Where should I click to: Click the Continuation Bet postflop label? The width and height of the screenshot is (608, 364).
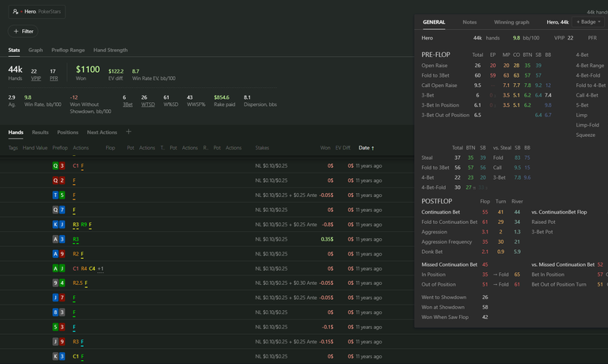coord(440,212)
